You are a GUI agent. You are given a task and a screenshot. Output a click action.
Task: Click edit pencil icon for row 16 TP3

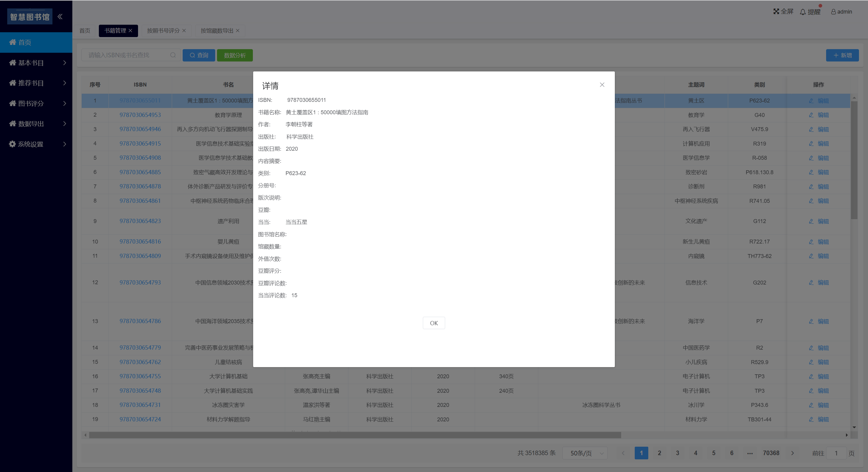click(811, 376)
